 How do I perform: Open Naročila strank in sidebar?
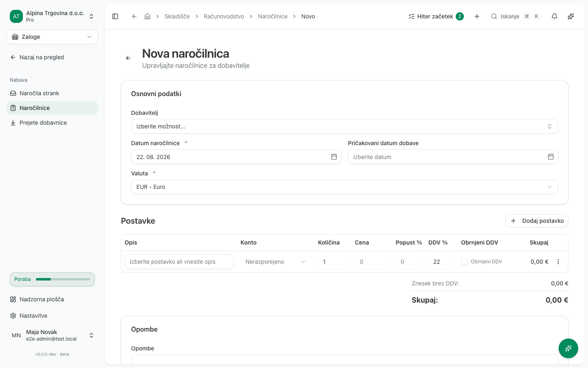tap(52, 93)
